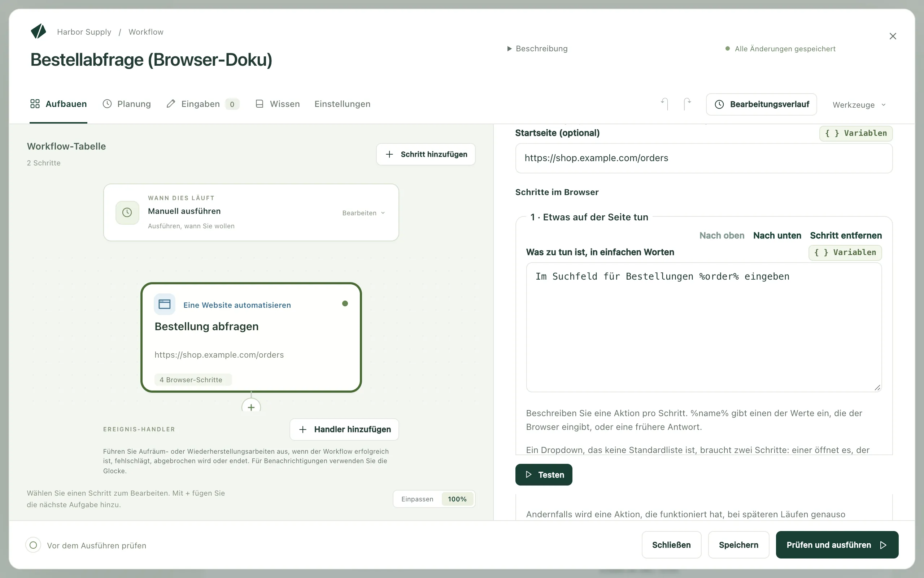Click the green status dot on Bestellung abfragen
The image size is (924, 578).
coord(345,303)
